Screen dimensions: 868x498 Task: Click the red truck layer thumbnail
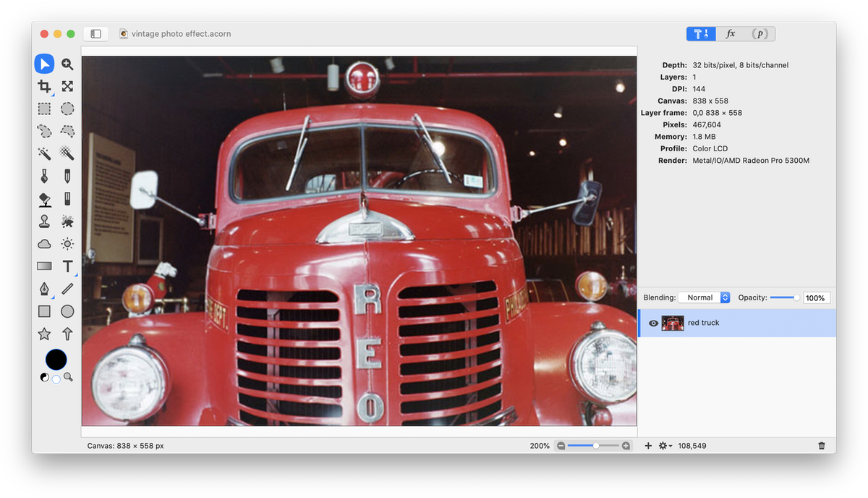(673, 324)
